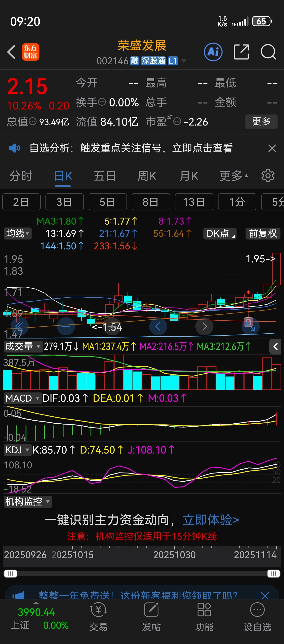Open 均线 indicator dropdown

click(17, 234)
